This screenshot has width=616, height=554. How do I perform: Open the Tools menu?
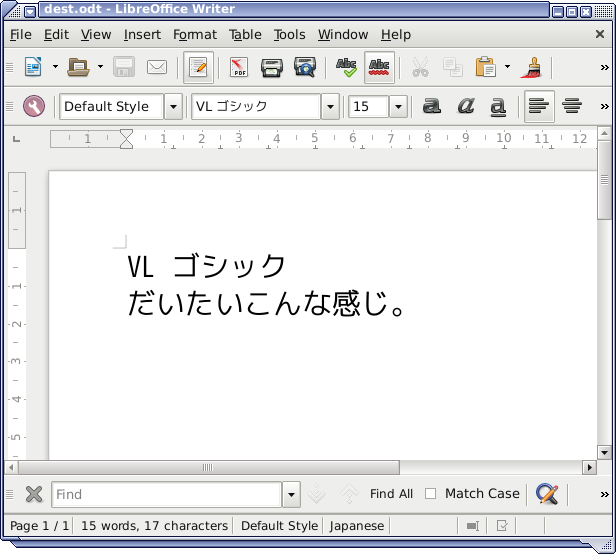(290, 35)
